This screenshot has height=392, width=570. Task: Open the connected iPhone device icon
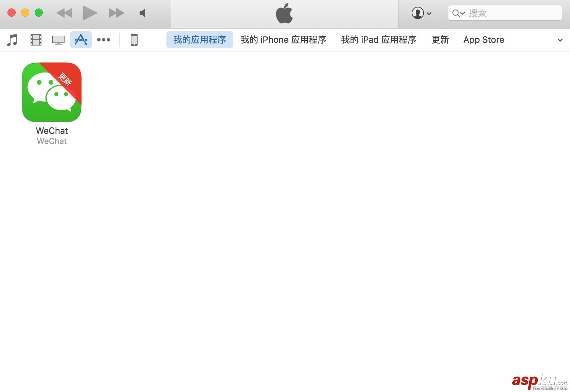(134, 40)
